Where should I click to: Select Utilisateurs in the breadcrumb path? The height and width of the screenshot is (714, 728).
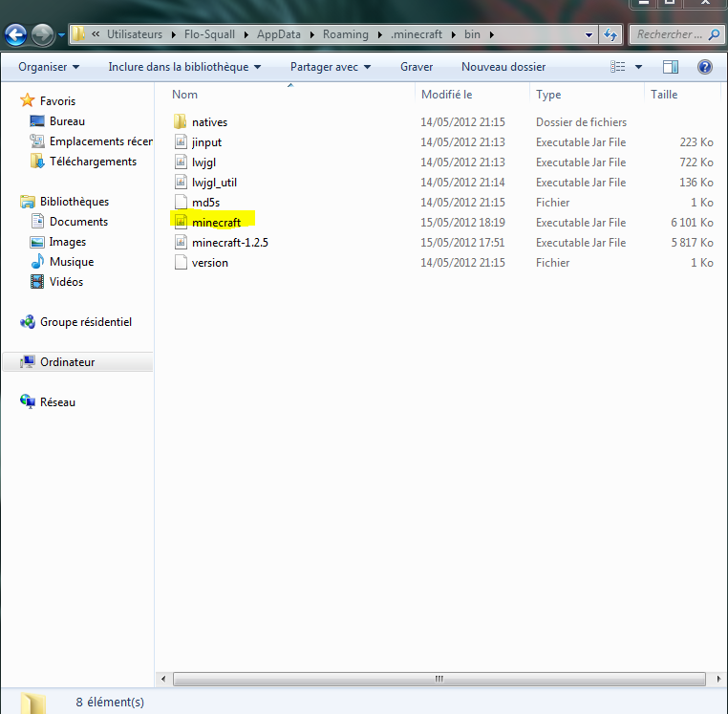(x=135, y=34)
